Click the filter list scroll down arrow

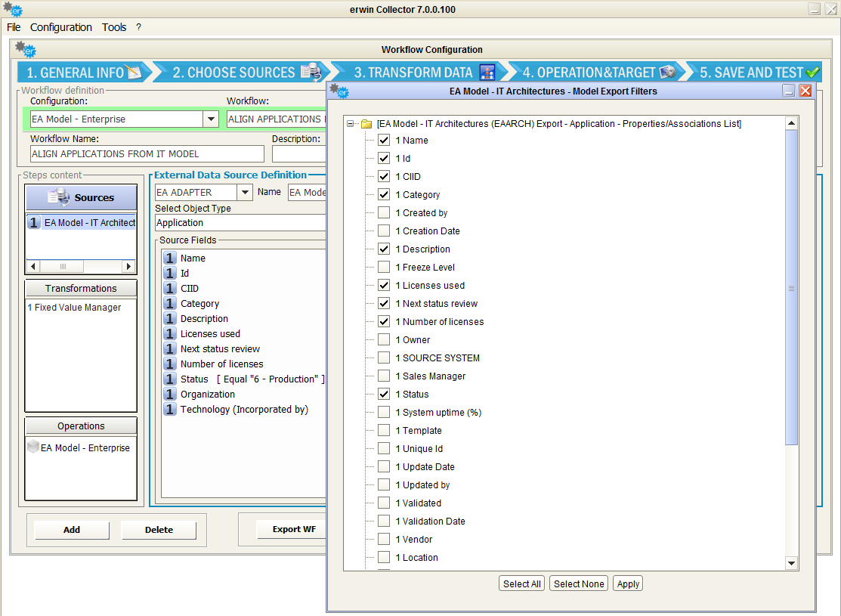(791, 563)
